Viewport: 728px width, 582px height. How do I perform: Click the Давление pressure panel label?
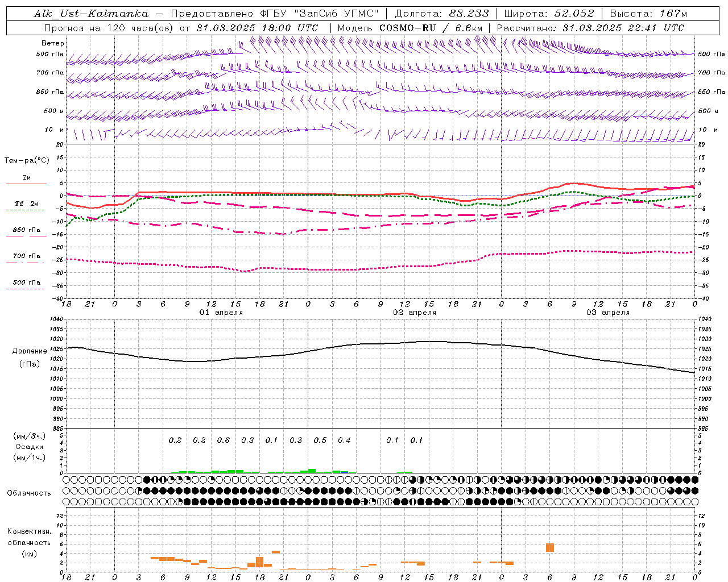click(x=30, y=351)
